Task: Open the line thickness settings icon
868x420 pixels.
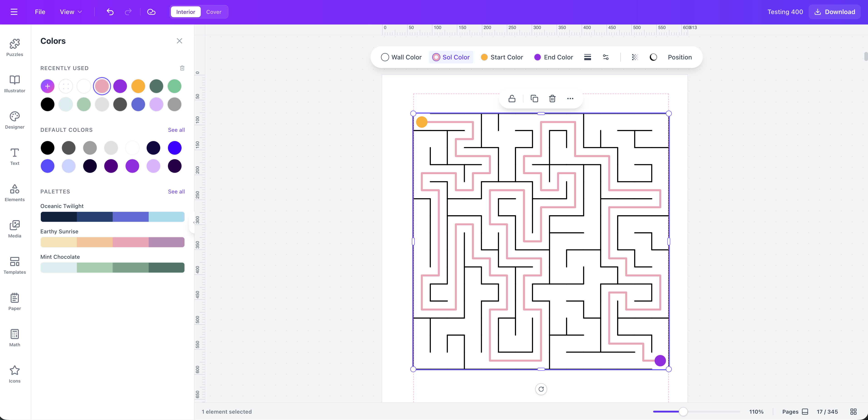Action: pos(588,57)
